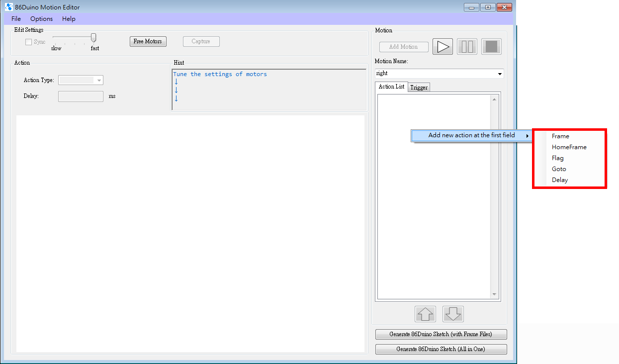Open the Options menu
Image resolution: width=619 pixels, height=364 pixels.
tap(41, 19)
